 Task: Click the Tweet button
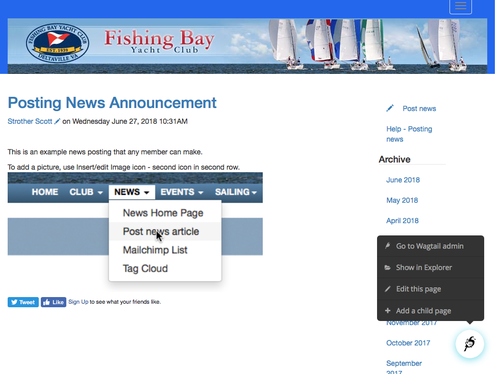[23, 302]
